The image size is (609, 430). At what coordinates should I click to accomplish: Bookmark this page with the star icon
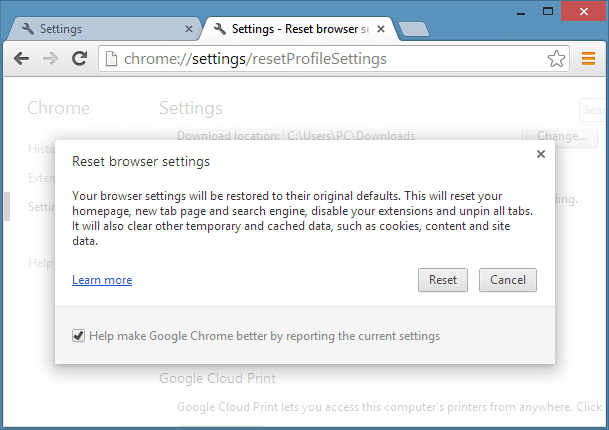(x=556, y=59)
